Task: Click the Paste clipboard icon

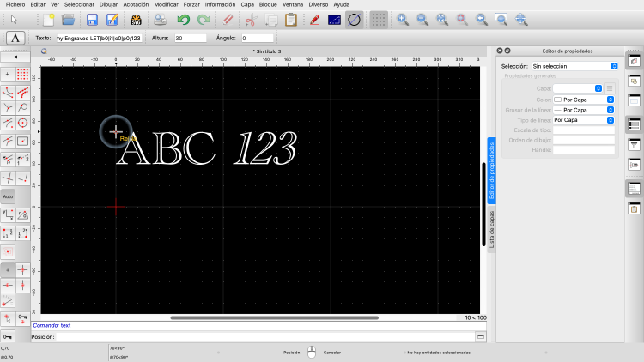Action: 291,19
